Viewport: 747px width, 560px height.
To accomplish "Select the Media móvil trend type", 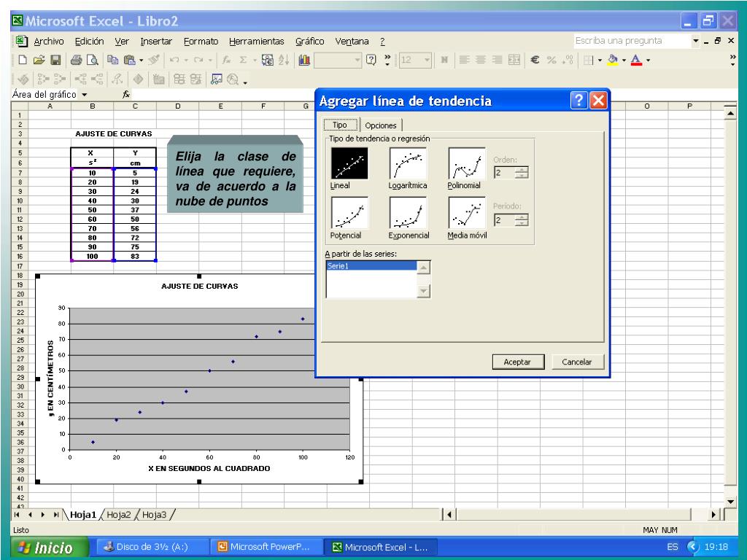I will tap(467, 212).
